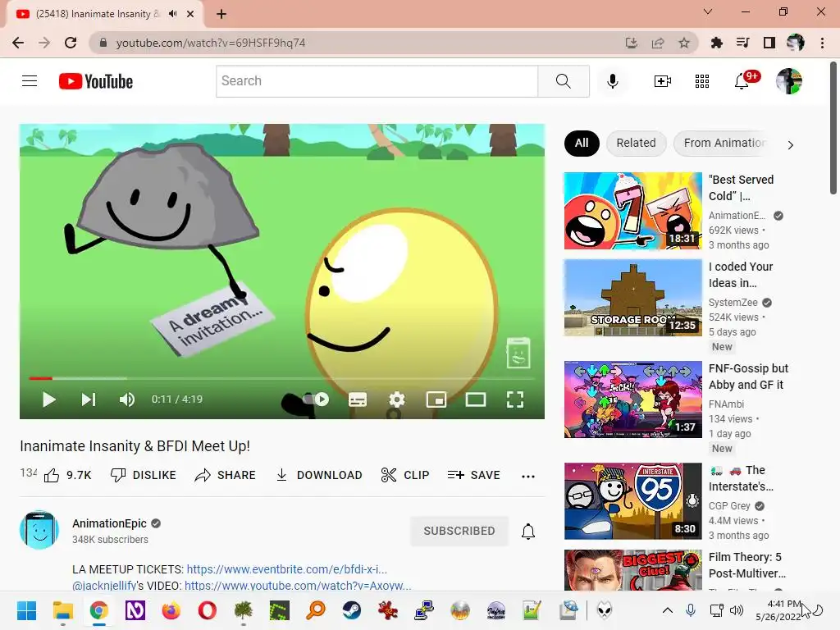Open the eventbrite LA meetup tickets link
The image size is (840, 630).
tap(286, 569)
